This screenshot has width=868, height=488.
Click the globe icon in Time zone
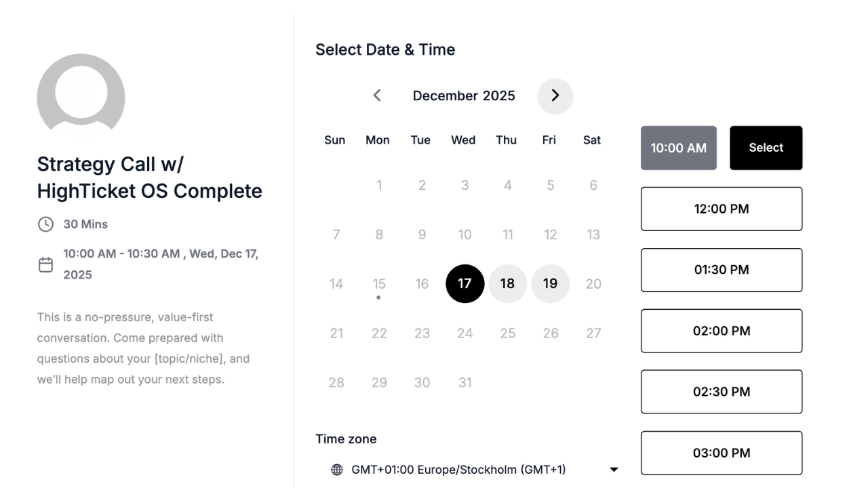tap(336, 470)
